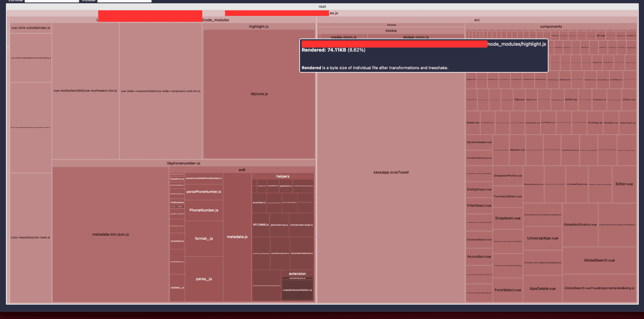Zoom into the libphonenumber-js group header

point(183,163)
